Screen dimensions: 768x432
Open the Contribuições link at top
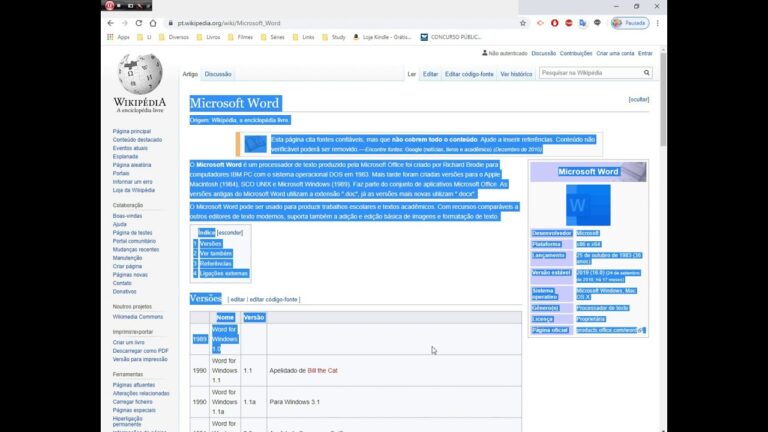pos(576,53)
